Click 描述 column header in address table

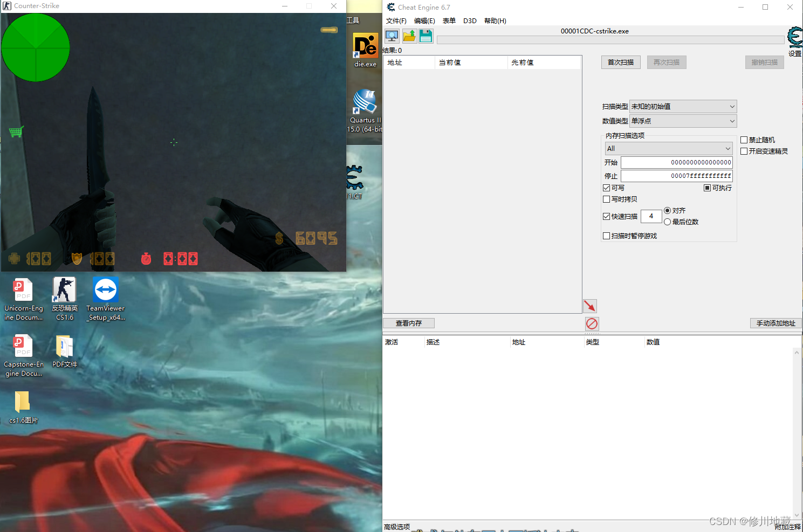click(467, 342)
